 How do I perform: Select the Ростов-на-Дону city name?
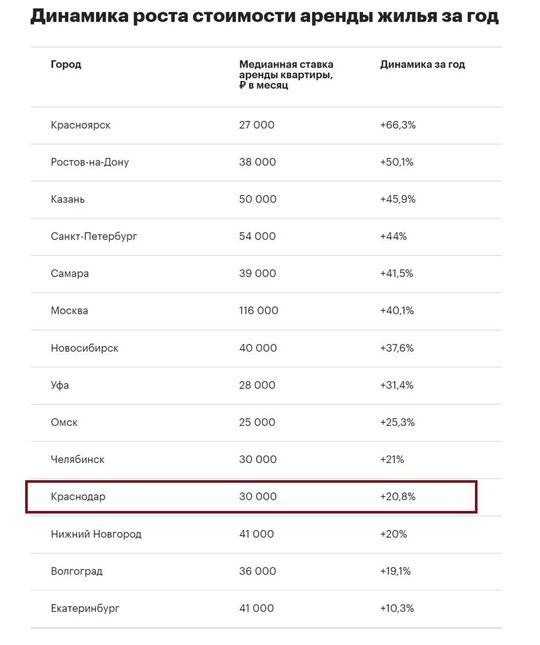tap(90, 162)
